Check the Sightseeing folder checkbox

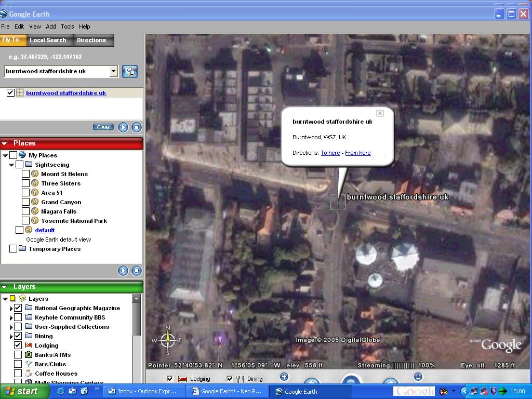coord(19,165)
